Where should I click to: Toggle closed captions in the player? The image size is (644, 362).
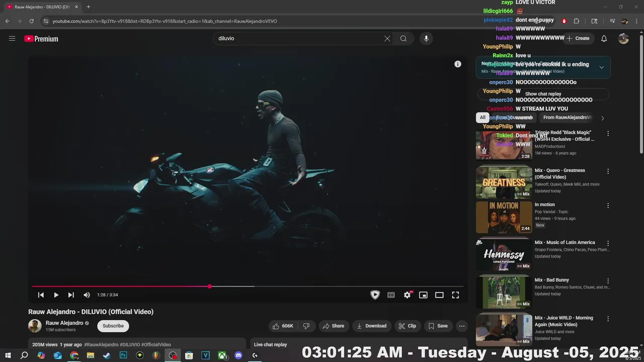[391, 295]
